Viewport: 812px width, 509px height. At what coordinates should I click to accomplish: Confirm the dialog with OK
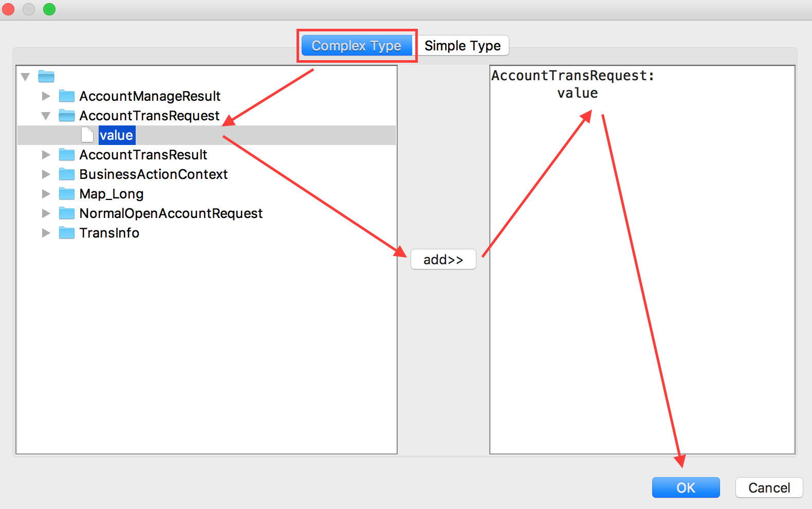tap(686, 487)
